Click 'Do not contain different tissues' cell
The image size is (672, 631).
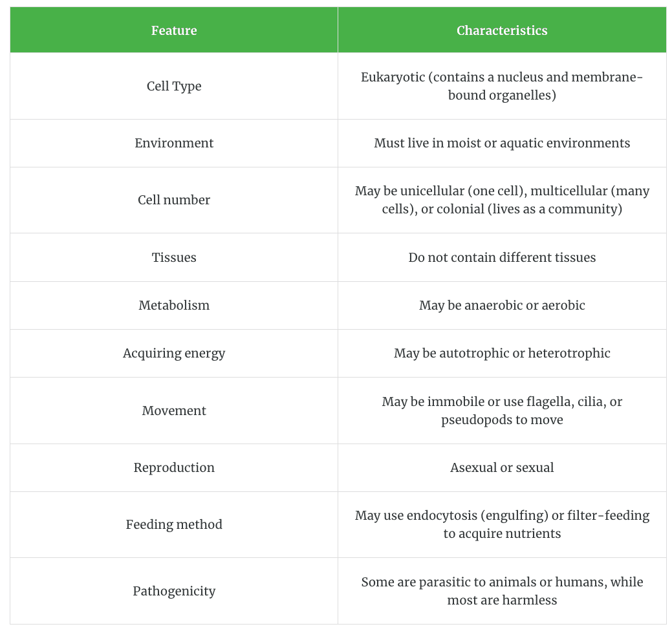point(502,257)
